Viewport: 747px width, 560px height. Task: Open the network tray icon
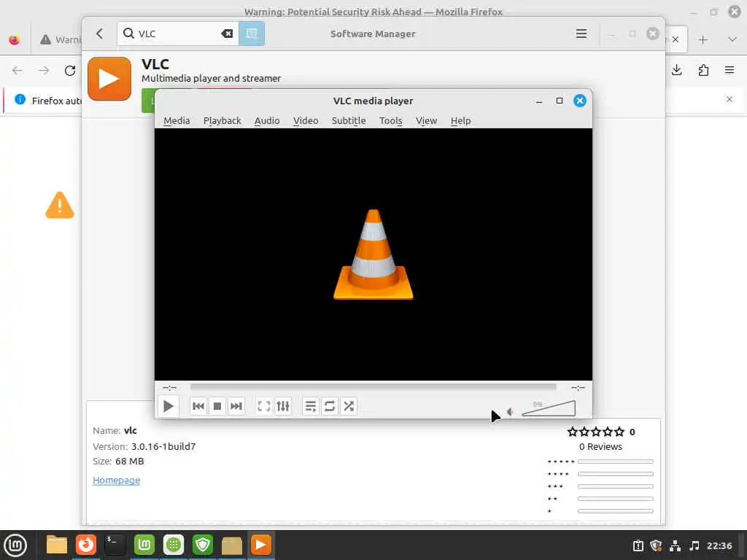click(x=675, y=545)
